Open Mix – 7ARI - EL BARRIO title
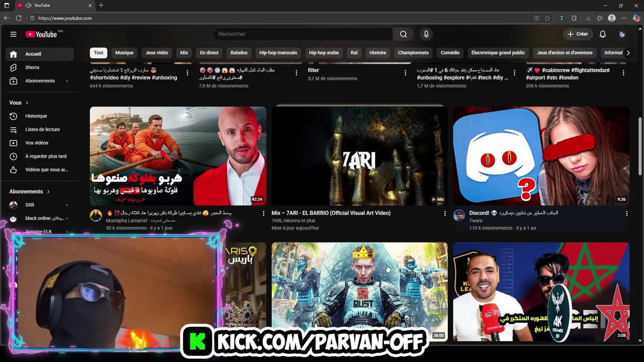Screen dimensions: 644x362 tap(331, 213)
